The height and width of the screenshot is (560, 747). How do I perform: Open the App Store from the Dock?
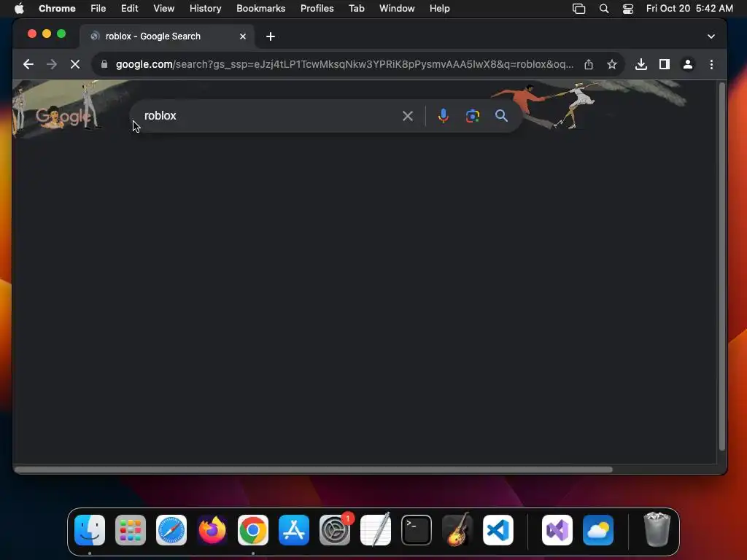(x=294, y=530)
